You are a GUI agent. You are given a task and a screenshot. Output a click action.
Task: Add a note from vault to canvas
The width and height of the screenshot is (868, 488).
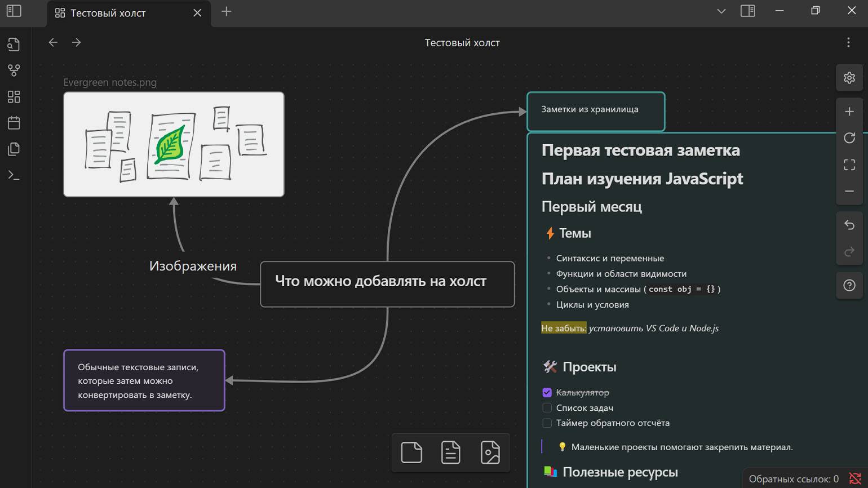[x=450, y=452]
